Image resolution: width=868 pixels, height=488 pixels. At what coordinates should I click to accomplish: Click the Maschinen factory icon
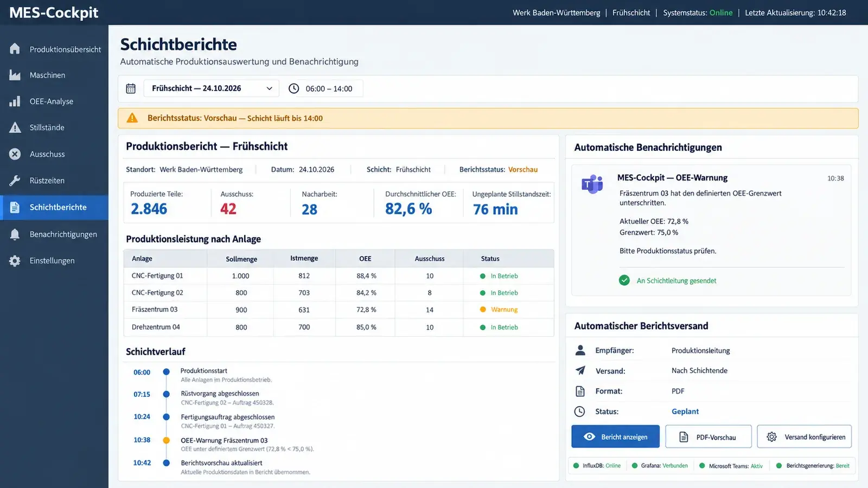tap(15, 75)
